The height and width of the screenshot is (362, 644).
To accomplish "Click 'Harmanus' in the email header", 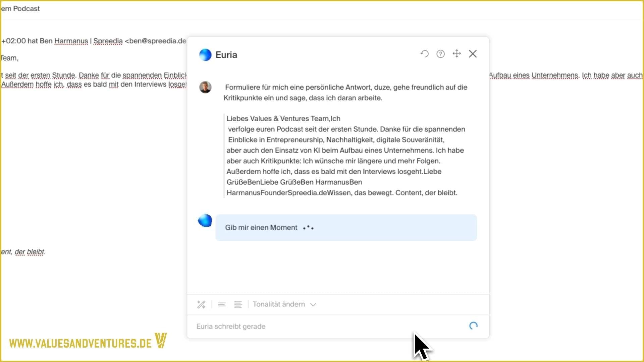I will (71, 41).
